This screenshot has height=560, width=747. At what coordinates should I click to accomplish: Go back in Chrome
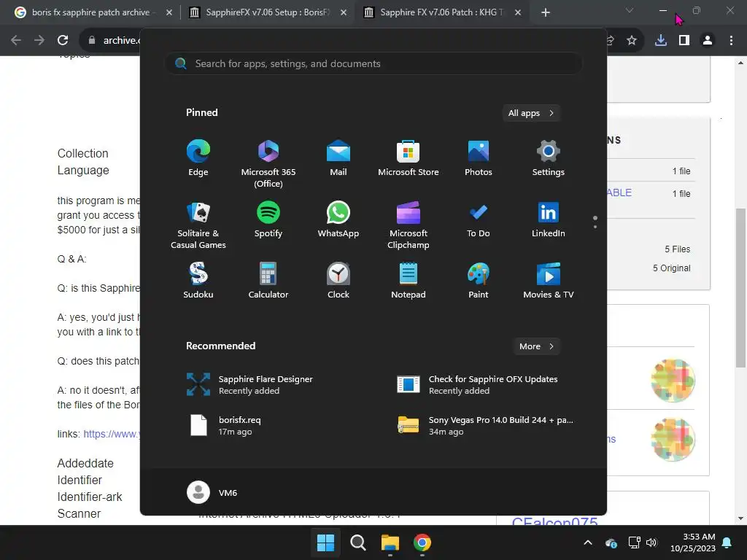tap(16, 41)
